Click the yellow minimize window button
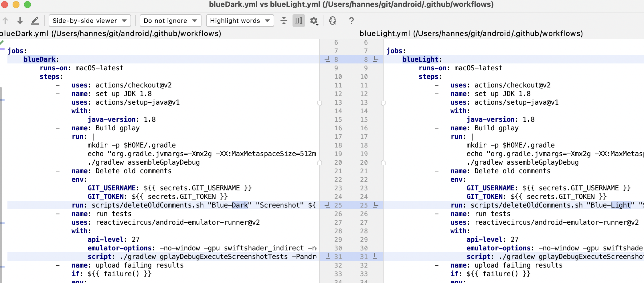Viewport: 644px width, 283px height. click(x=16, y=4)
